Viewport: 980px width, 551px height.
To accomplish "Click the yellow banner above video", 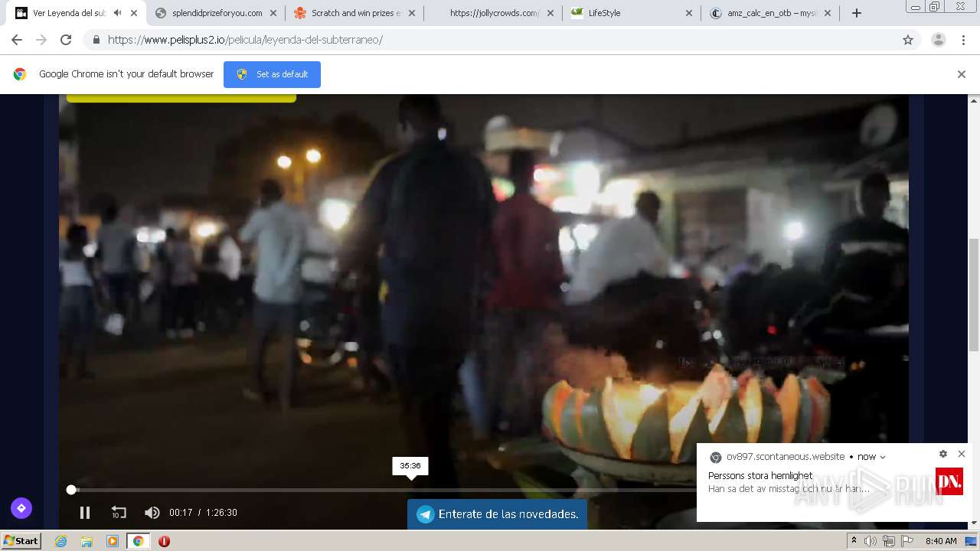I will pyautogui.click(x=181, y=98).
